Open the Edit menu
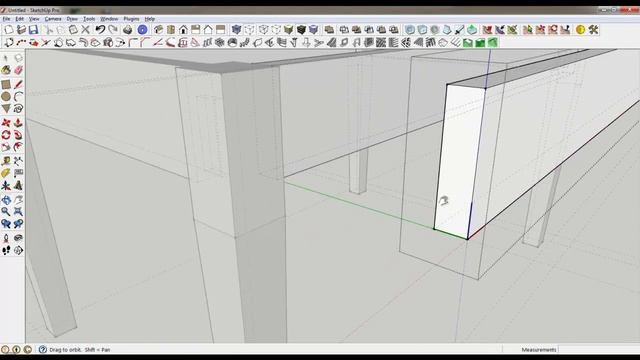This screenshot has width=640, height=360. [x=19, y=19]
